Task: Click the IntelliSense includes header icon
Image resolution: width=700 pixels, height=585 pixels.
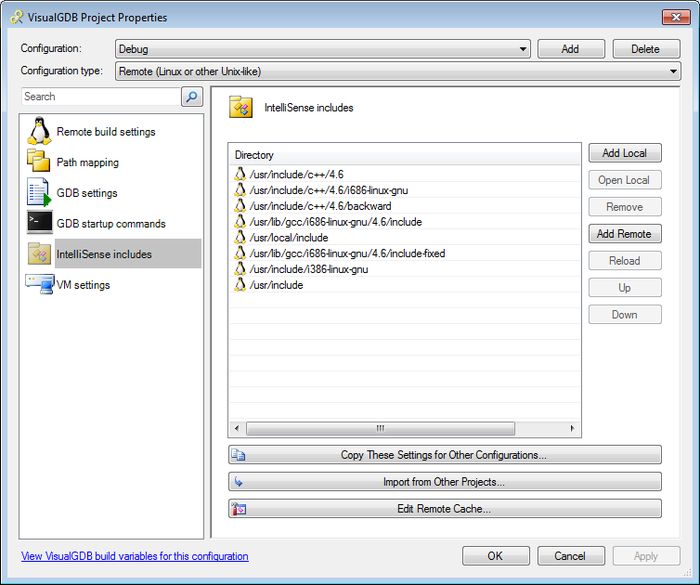Action: (241, 107)
